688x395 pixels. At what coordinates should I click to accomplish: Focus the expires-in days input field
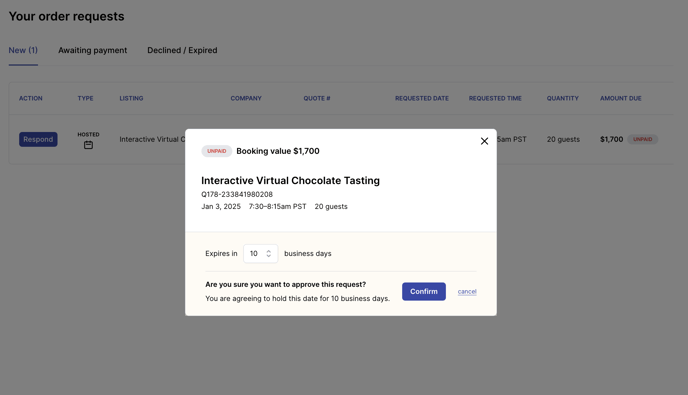(260, 254)
